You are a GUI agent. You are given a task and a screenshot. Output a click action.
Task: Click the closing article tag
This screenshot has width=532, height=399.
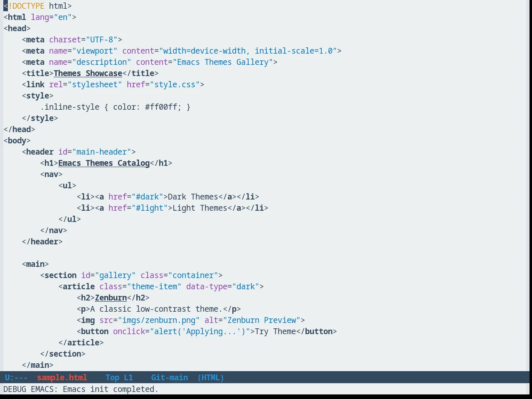point(81,342)
